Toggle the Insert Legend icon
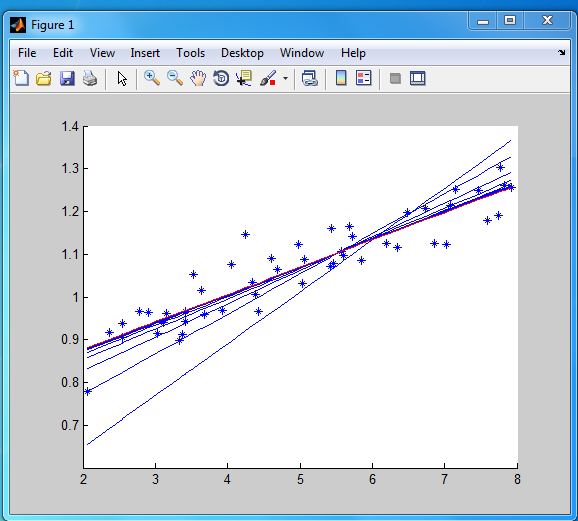Screen dimensions: 578x521 coord(363,78)
